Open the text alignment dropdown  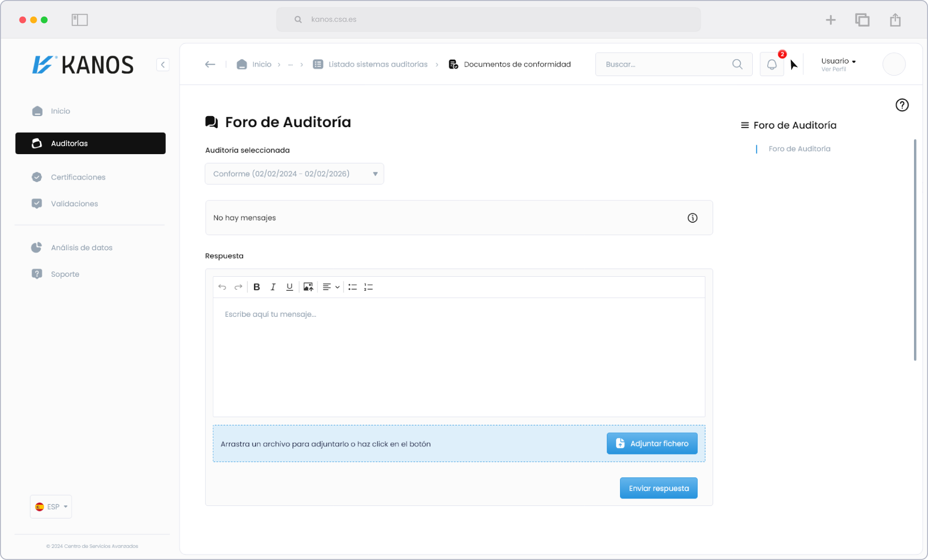330,287
